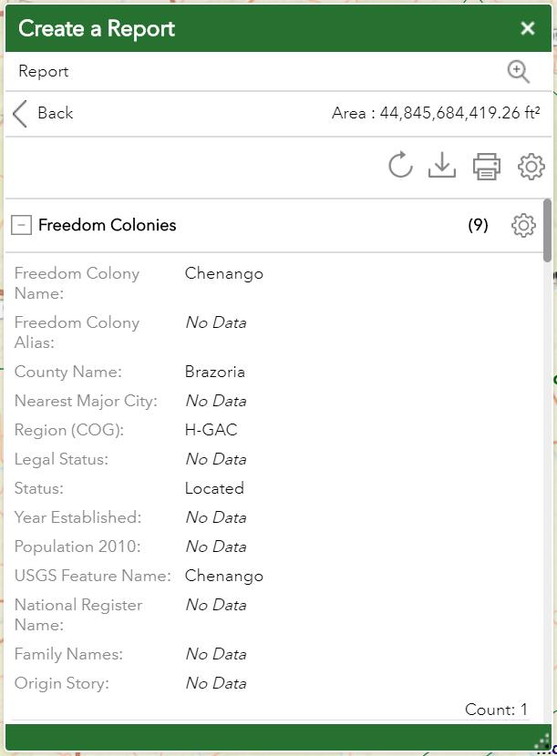Go back using the Back label

click(55, 114)
